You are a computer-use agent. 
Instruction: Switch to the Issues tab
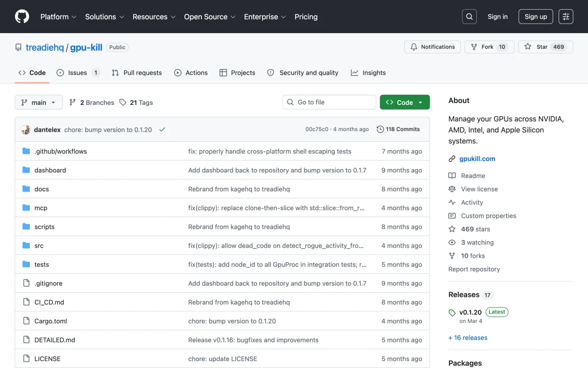click(x=78, y=73)
